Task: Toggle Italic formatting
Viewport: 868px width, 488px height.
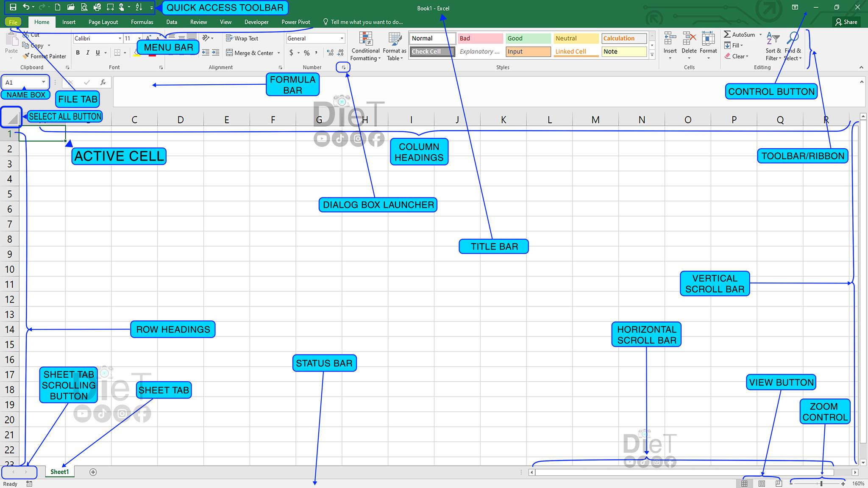Action: [88, 53]
